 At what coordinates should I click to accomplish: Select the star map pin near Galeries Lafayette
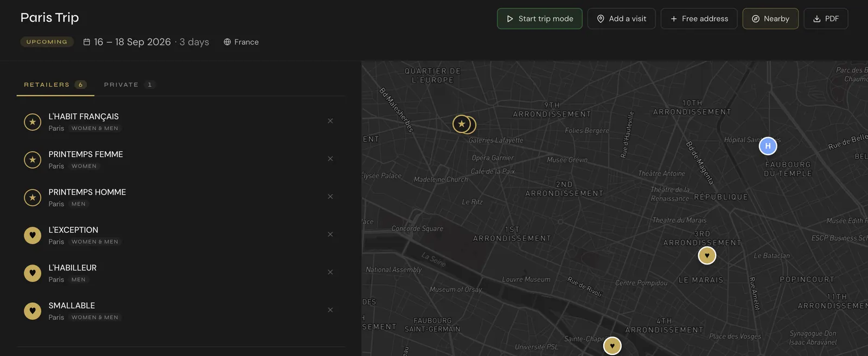pyautogui.click(x=462, y=124)
